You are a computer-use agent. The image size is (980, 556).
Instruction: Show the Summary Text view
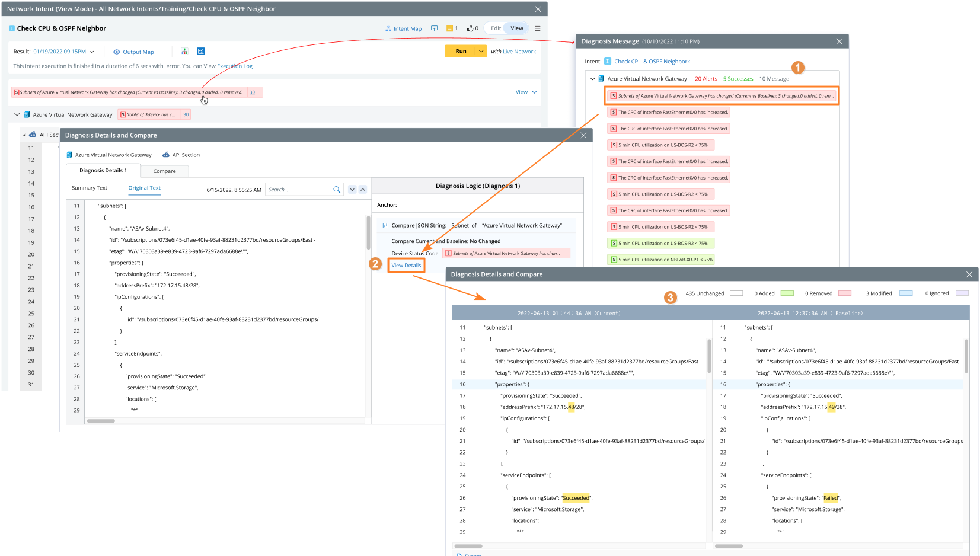pyautogui.click(x=90, y=188)
